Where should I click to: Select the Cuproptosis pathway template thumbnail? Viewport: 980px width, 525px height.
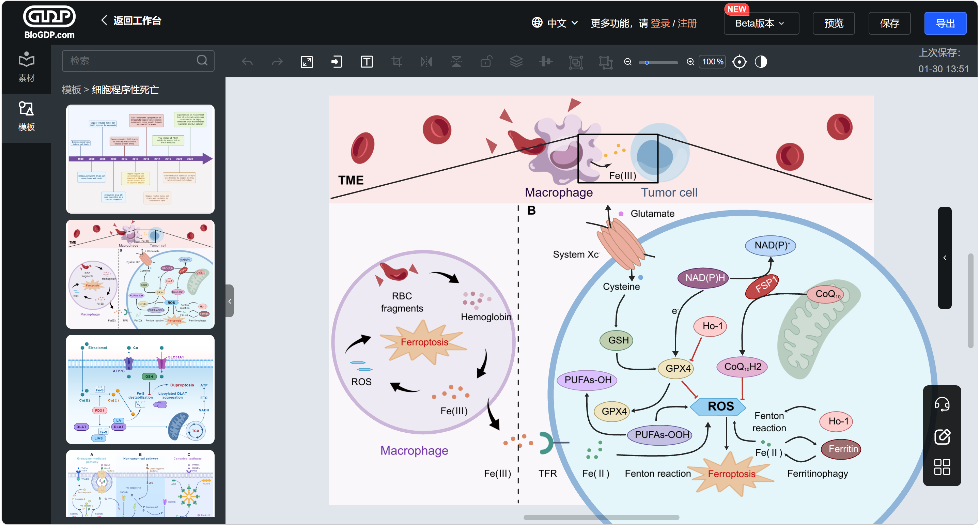tap(140, 389)
